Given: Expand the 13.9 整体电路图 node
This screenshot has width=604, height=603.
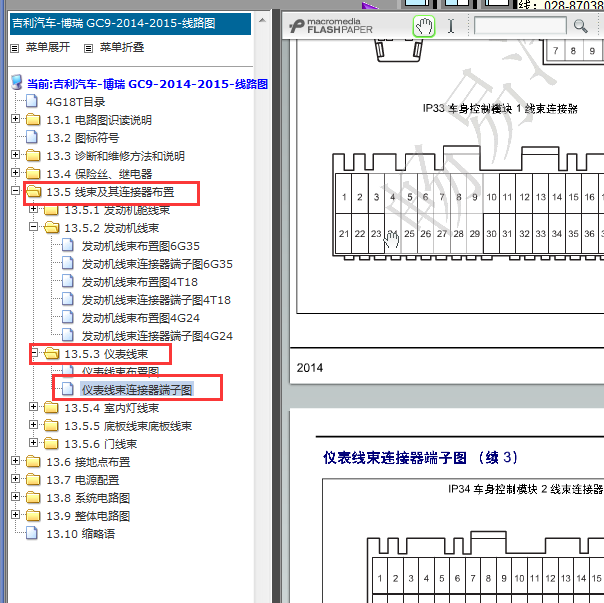Looking at the screenshot, I should pos(15,514).
